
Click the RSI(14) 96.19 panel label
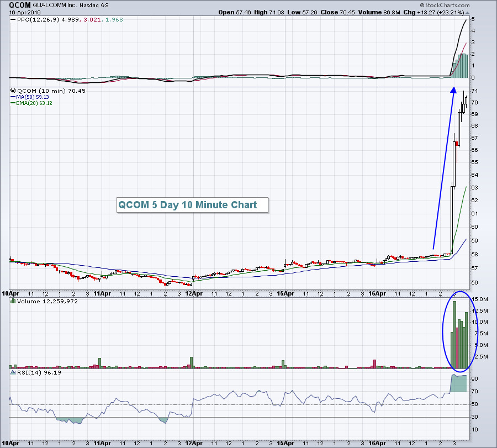[39, 372]
